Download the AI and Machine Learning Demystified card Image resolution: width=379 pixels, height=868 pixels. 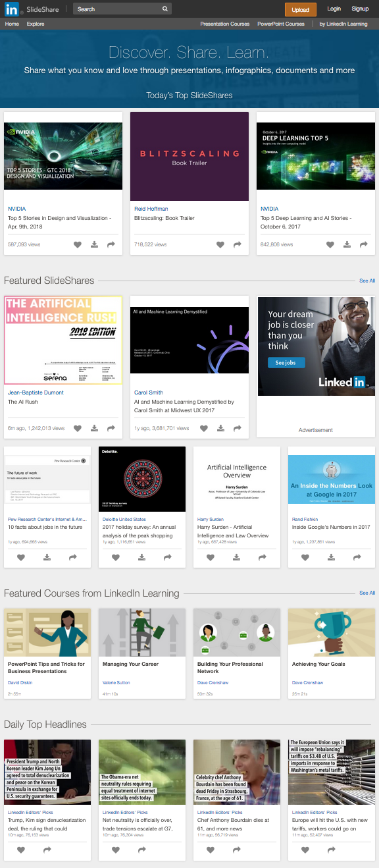220,428
